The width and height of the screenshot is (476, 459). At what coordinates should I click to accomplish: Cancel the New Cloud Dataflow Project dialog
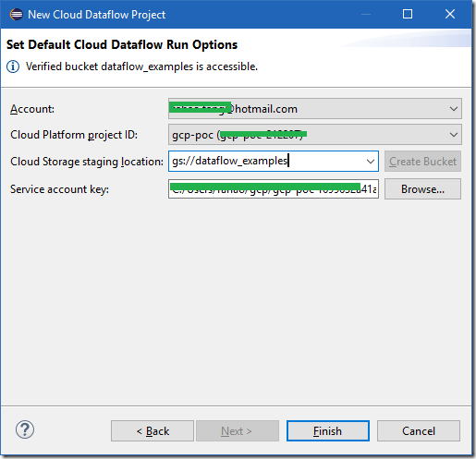tap(419, 431)
